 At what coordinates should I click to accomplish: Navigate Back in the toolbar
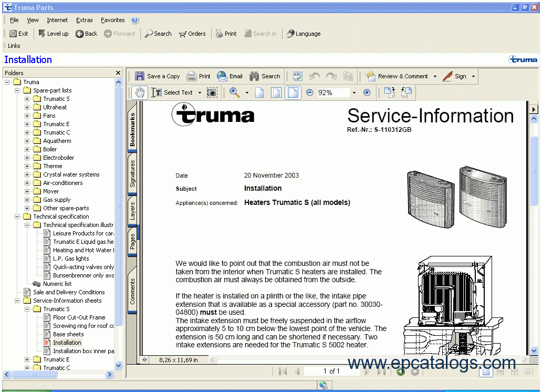(x=87, y=34)
